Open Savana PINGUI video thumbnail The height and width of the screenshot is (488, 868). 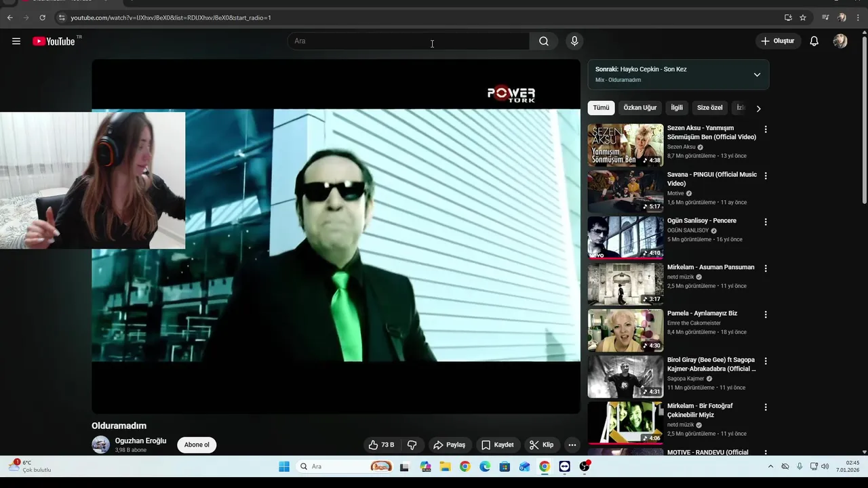click(x=625, y=191)
